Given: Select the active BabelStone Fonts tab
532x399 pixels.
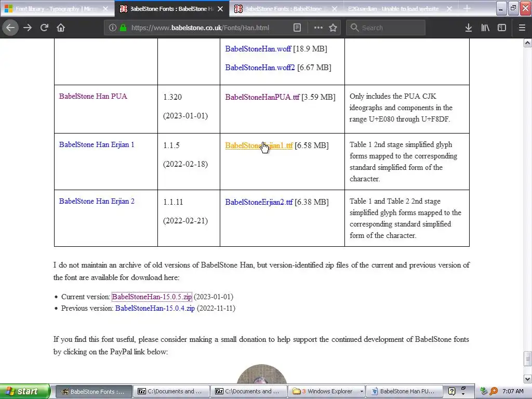Looking at the screenshot, I should coord(171,9).
